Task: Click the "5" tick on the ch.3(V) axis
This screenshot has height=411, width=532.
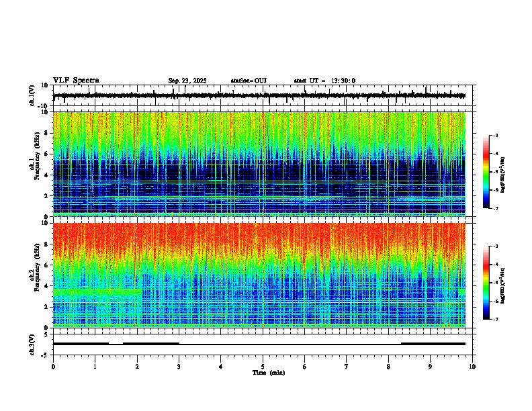Action: pyautogui.click(x=46, y=334)
